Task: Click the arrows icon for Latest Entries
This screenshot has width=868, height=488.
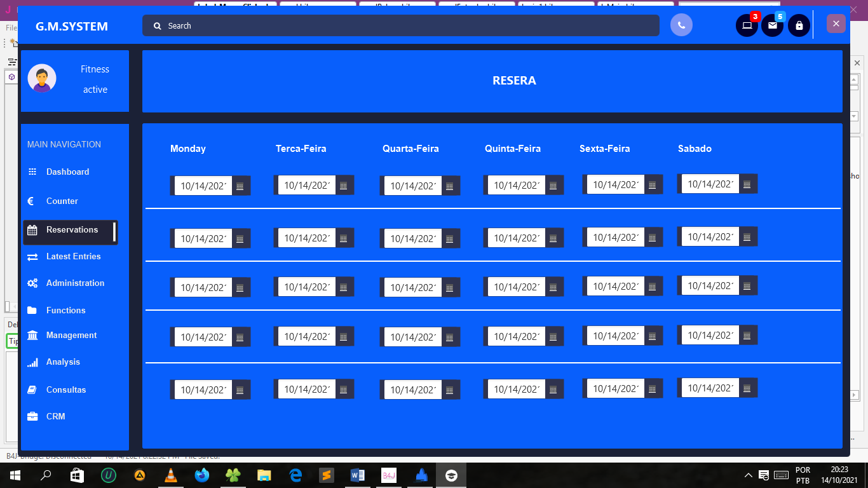Action: [x=32, y=257]
